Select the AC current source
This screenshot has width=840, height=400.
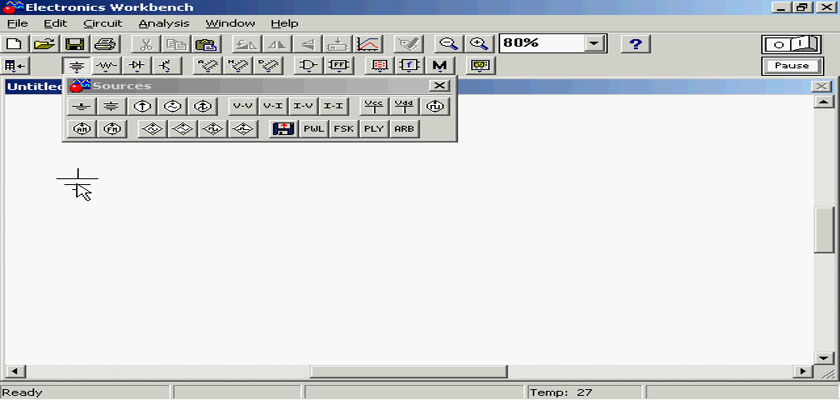[202, 107]
